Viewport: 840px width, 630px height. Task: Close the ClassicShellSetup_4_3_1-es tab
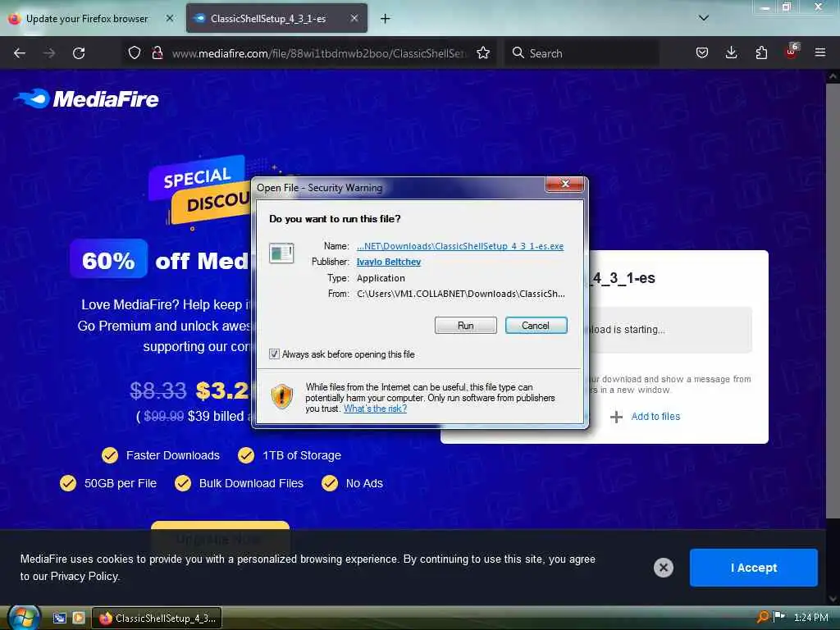tap(354, 18)
